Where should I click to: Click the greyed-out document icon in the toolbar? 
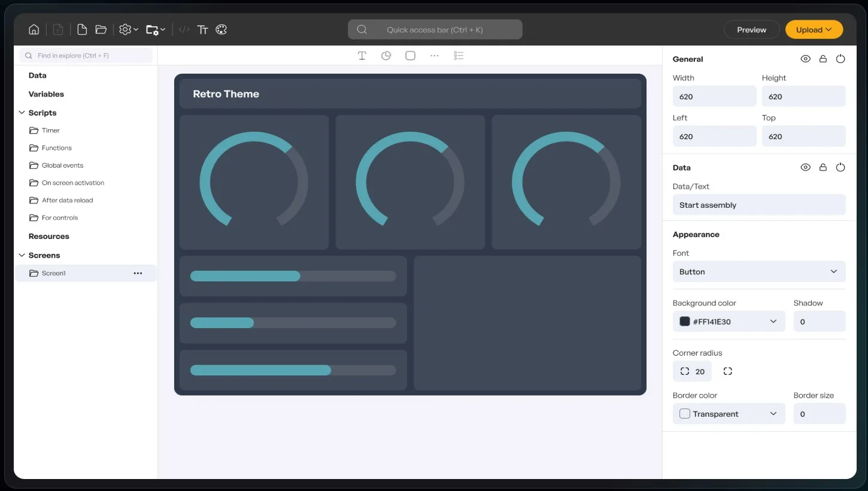(58, 29)
